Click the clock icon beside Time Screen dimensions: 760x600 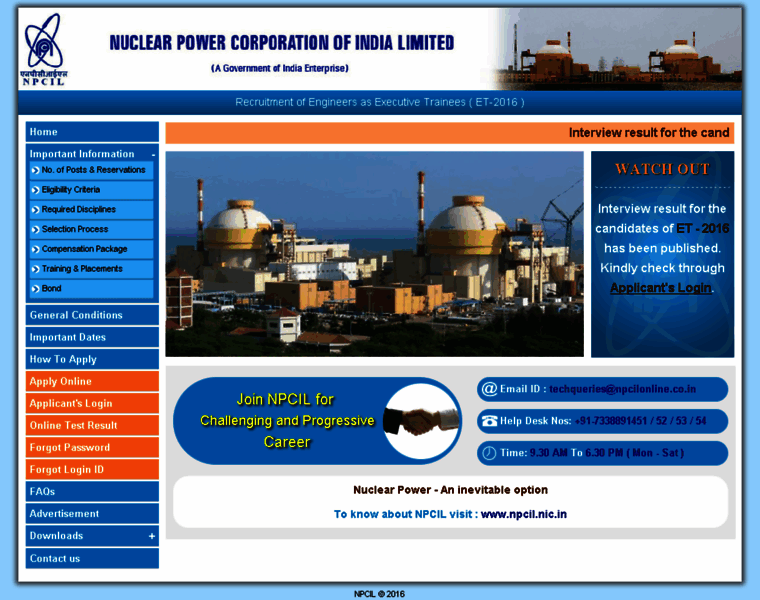[489, 453]
